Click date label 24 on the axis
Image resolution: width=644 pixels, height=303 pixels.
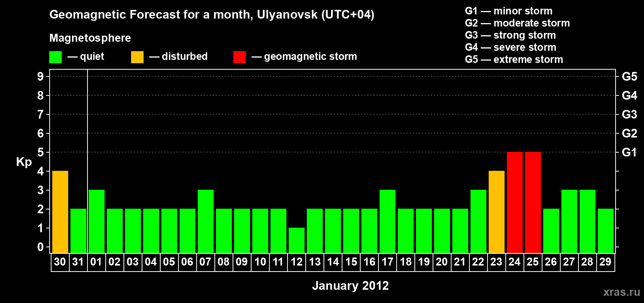pos(514,262)
